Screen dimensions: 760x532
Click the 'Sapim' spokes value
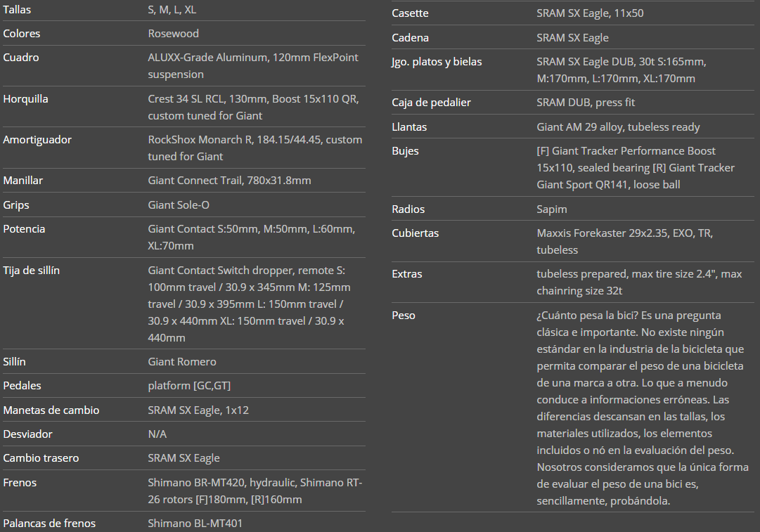(x=551, y=209)
